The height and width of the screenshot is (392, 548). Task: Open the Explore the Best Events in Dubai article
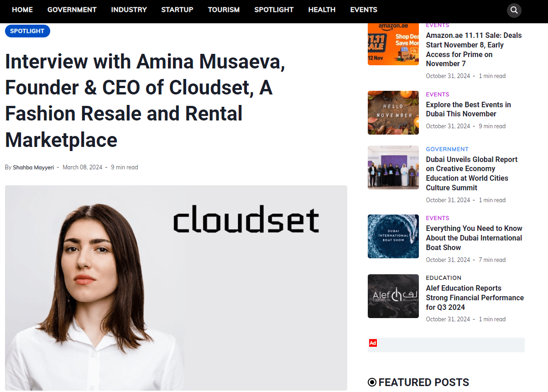coord(468,109)
